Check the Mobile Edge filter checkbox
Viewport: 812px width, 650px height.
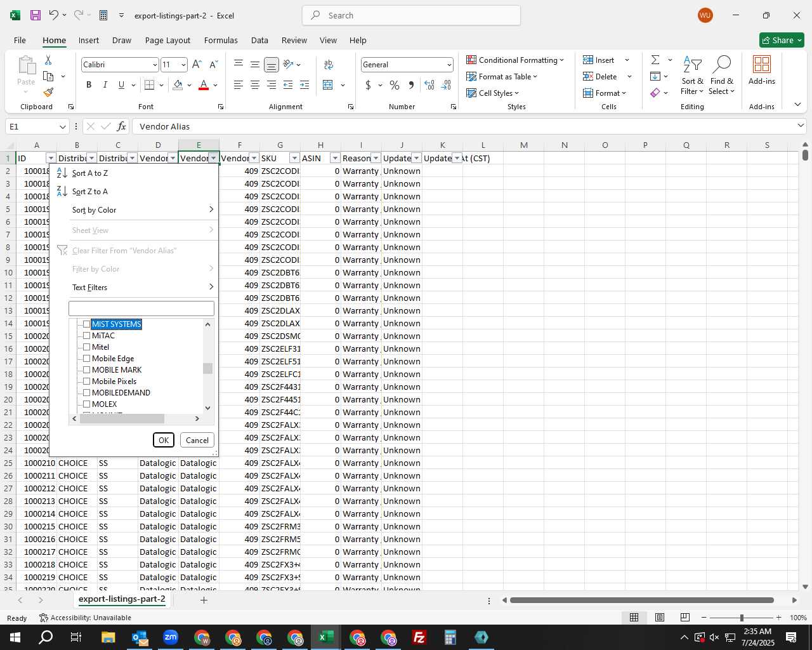tap(87, 359)
